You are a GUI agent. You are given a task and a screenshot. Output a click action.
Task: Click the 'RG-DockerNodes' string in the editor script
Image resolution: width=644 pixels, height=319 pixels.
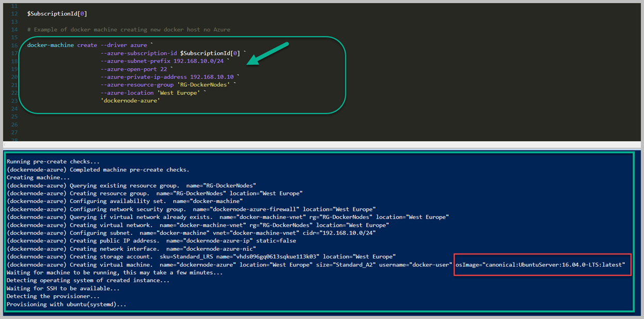click(203, 85)
